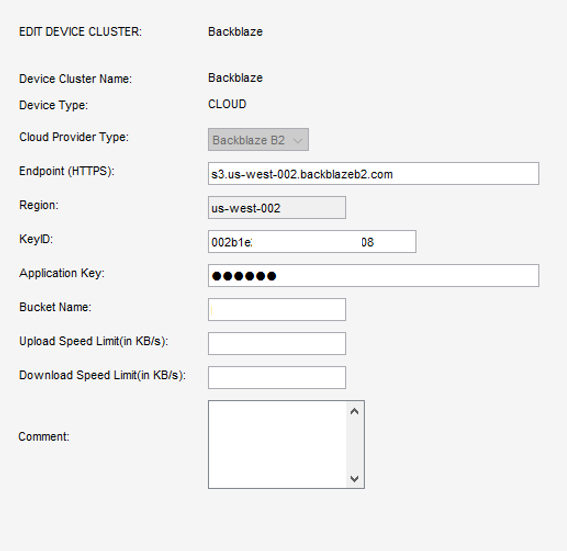The height and width of the screenshot is (551, 567).
Task: Click the Comment label
Action: point(44,437)
